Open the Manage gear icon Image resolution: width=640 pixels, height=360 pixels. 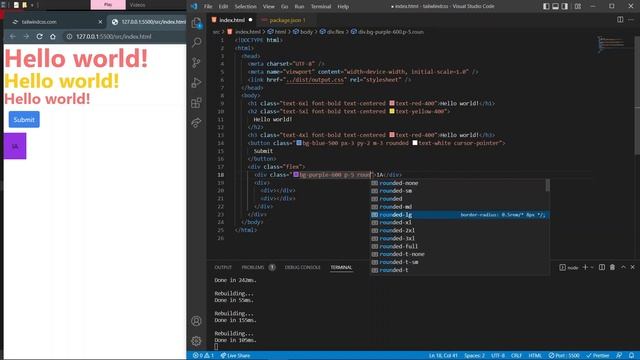196,340
